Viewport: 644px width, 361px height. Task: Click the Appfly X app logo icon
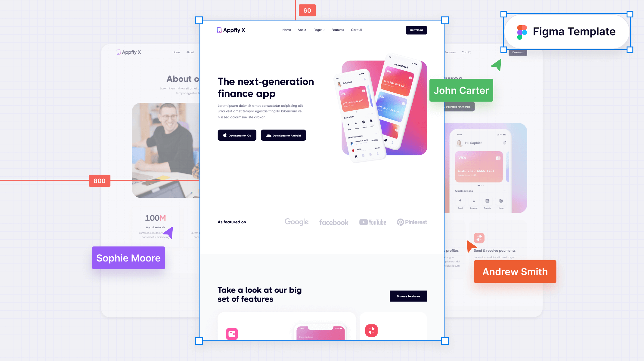219,29
